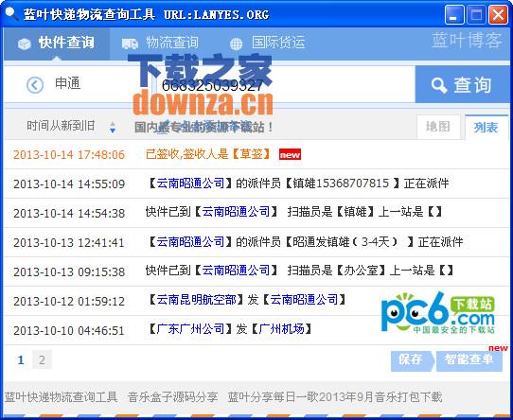The height and width of the screenshot is (420, 513).
Task: Close the window with red X
Action: (498, 15)
